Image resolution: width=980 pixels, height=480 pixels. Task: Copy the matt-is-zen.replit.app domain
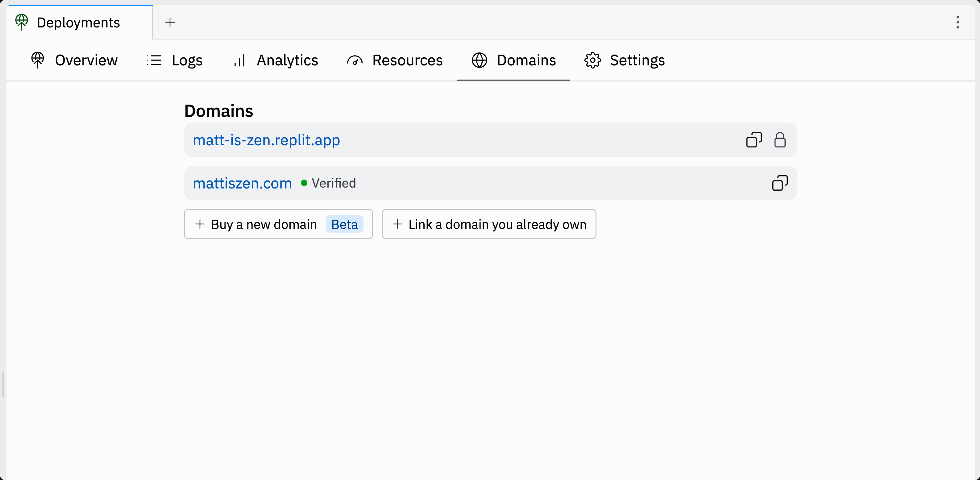click(754, 140)
